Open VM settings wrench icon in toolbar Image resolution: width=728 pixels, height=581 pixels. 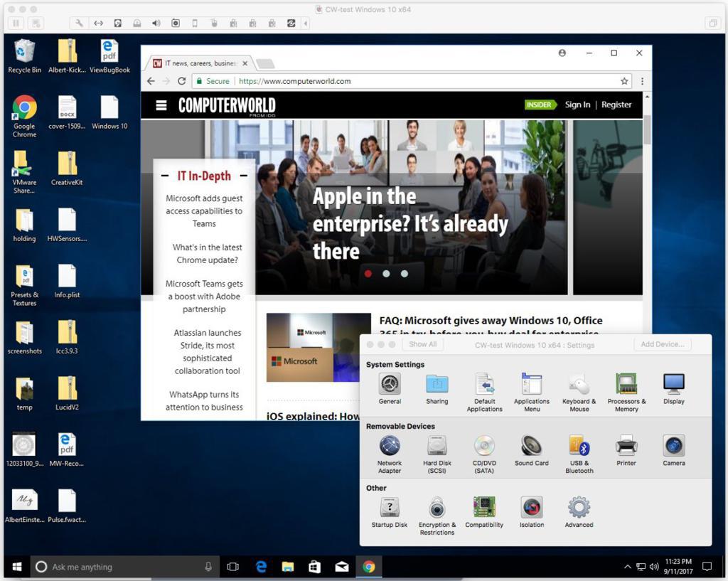coord(80,23)
